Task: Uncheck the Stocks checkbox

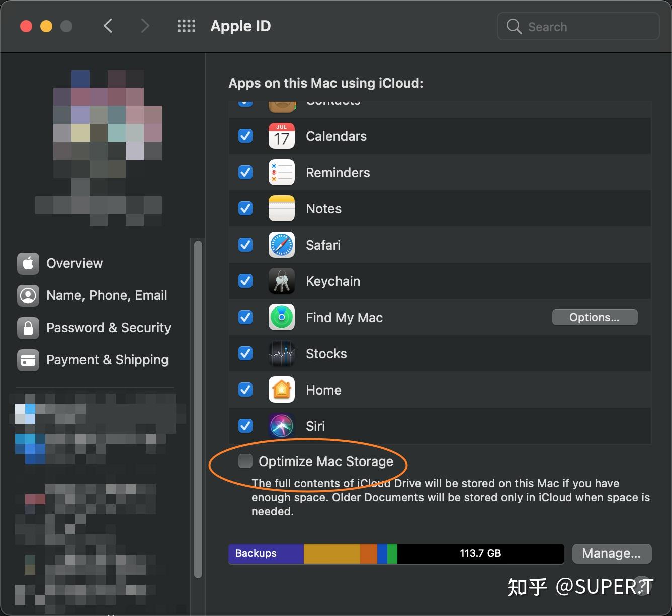Action: [x=245, y=354]
